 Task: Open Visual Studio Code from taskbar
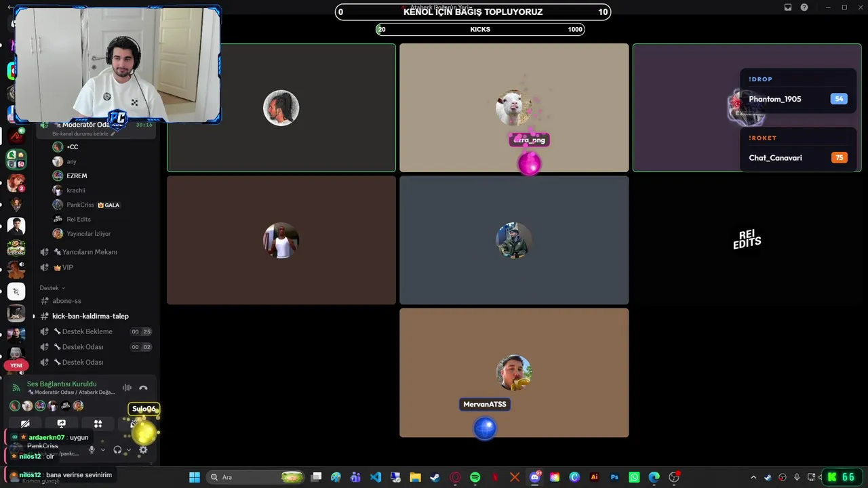(x=376, y=477)
